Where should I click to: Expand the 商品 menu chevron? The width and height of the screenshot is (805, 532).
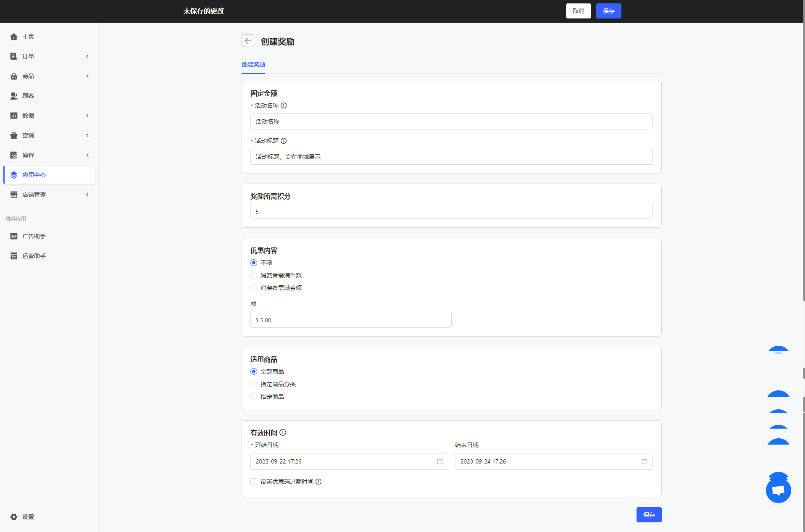point(87,76)
